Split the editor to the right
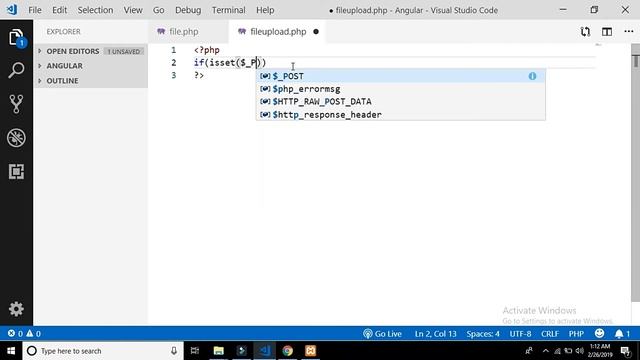This screenshot has height=360, width=640. point(607,31)
